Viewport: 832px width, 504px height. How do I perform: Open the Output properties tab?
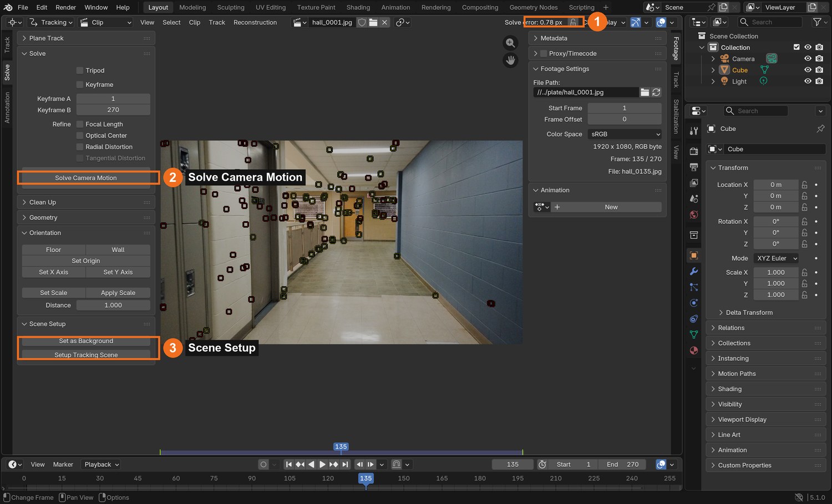(694, 167)
